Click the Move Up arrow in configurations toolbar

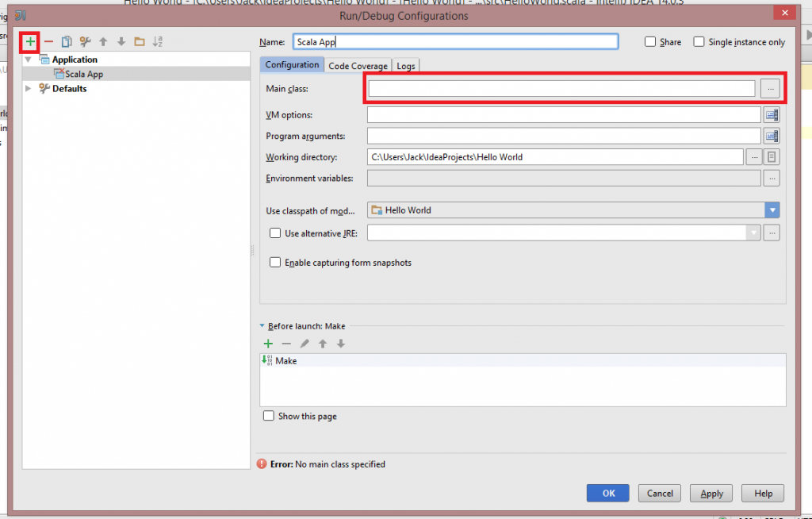103,41
